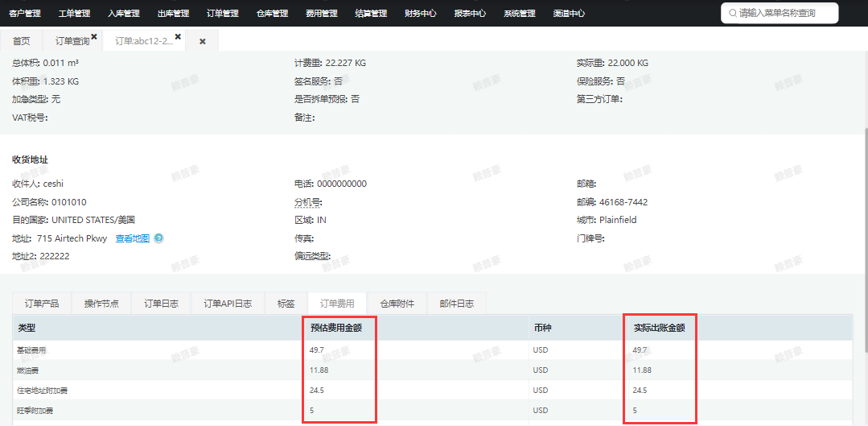Click the 加急类型: 无 text

click(36, 99)
